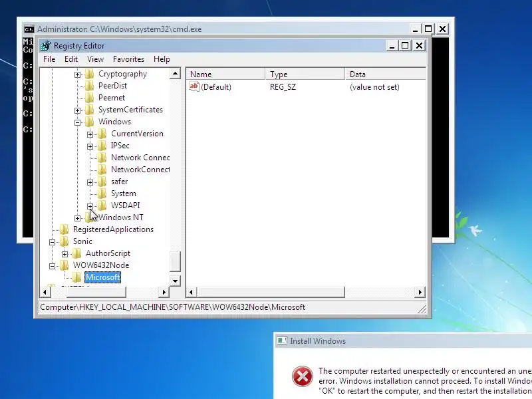
Task: Click the (Default) string value icon
Action: point(194,86)
